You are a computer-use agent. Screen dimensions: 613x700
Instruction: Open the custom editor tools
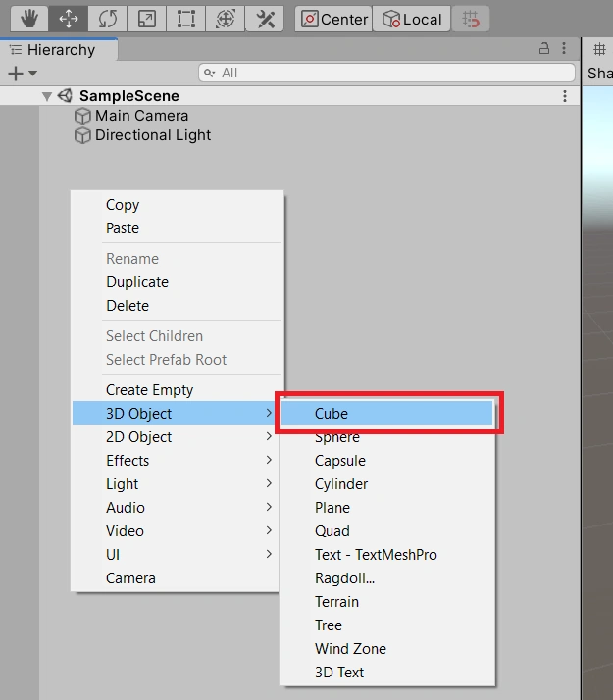coord(265,19)
